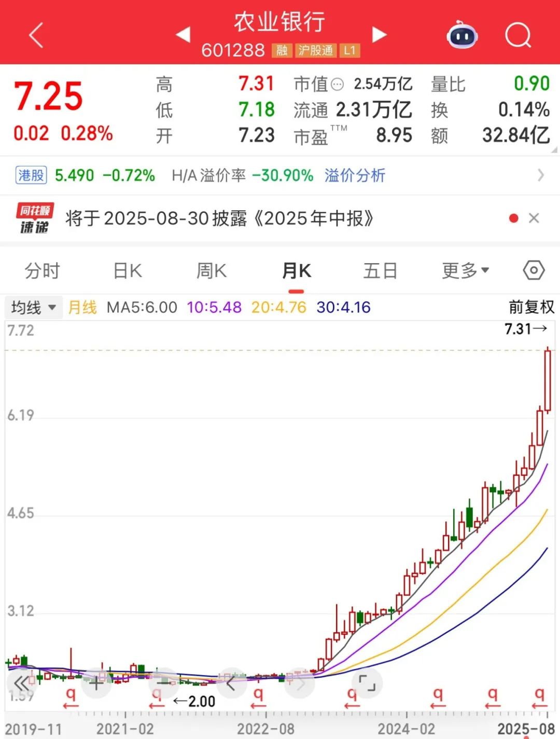Tap the back arrow in the header

tap(36, 35)
